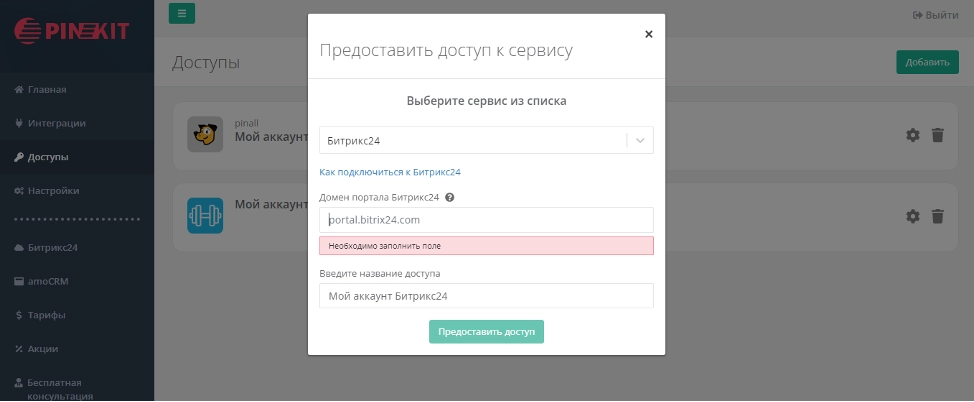This screenshot has height=402, width=974.
Task: Click the Доступы page heading
Action: 206,62
